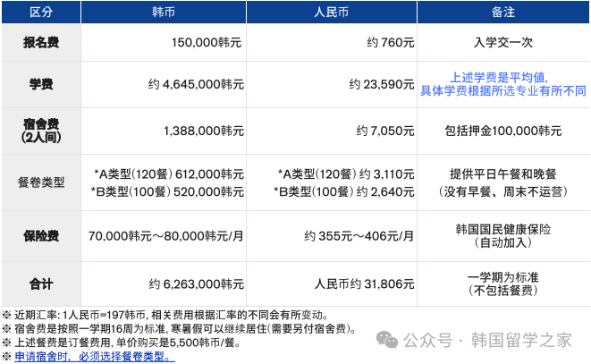The height and width of the screenshot is (364, 591).
Task: Select the 约 4,645,000韩元 cell
Action: [x=196, y=84]
